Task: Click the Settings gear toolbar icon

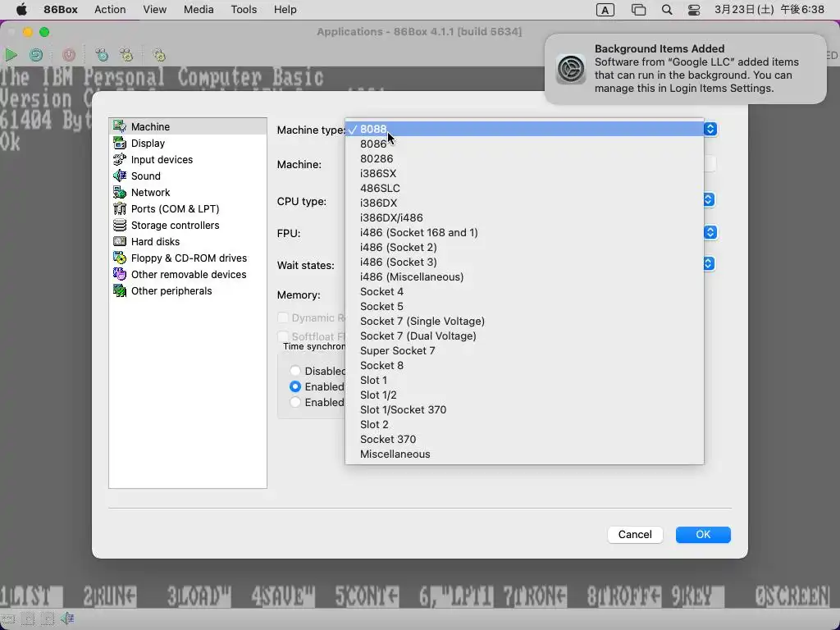Action: [x=159, y=55]
